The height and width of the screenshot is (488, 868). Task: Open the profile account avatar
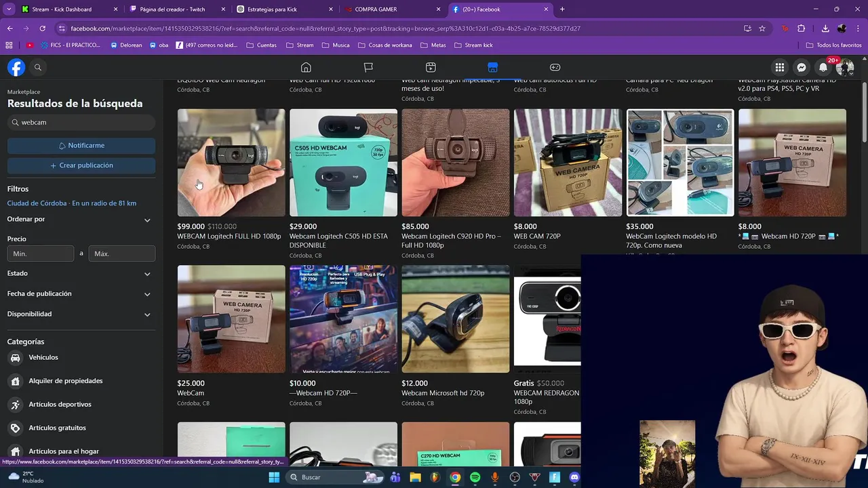(845, 67)
